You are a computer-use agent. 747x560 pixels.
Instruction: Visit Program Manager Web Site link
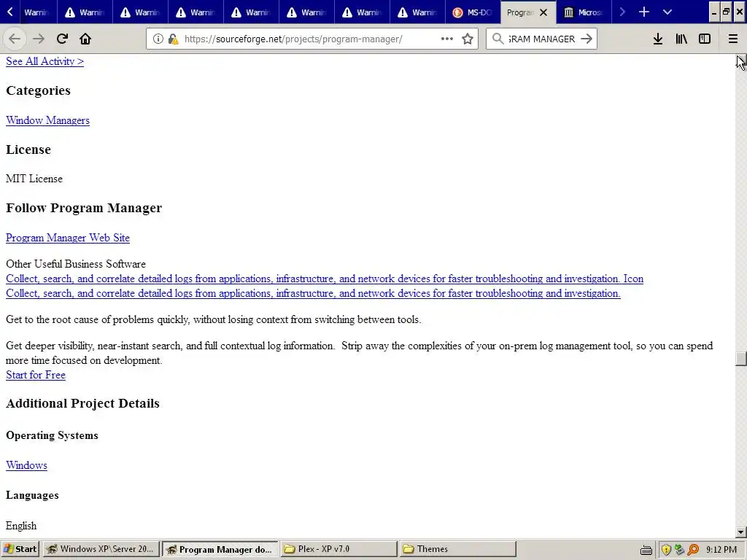pyautogui.click(x=68, y=238)
